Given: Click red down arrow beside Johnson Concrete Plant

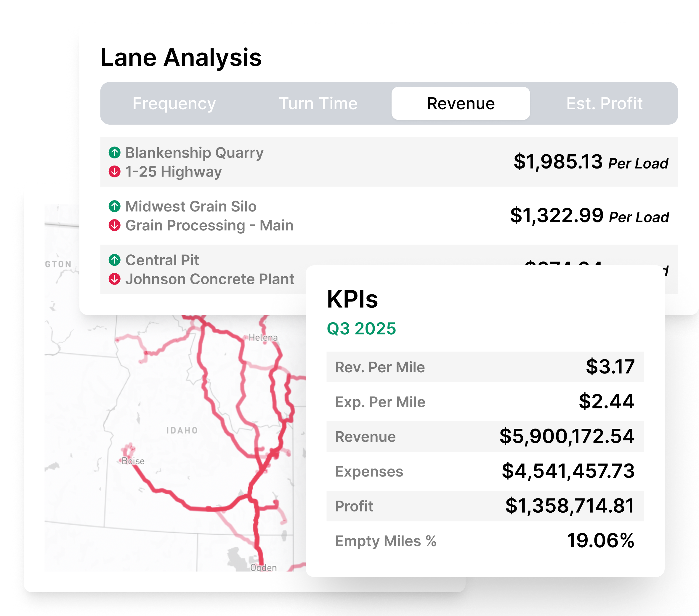Looking at the screenshot, I should tap(115, 279).
